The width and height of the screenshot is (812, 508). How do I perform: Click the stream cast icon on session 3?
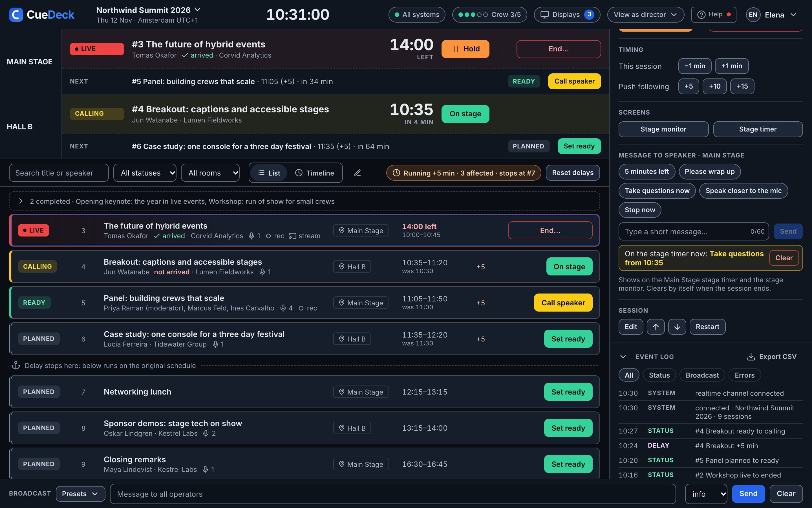(292, 236)
